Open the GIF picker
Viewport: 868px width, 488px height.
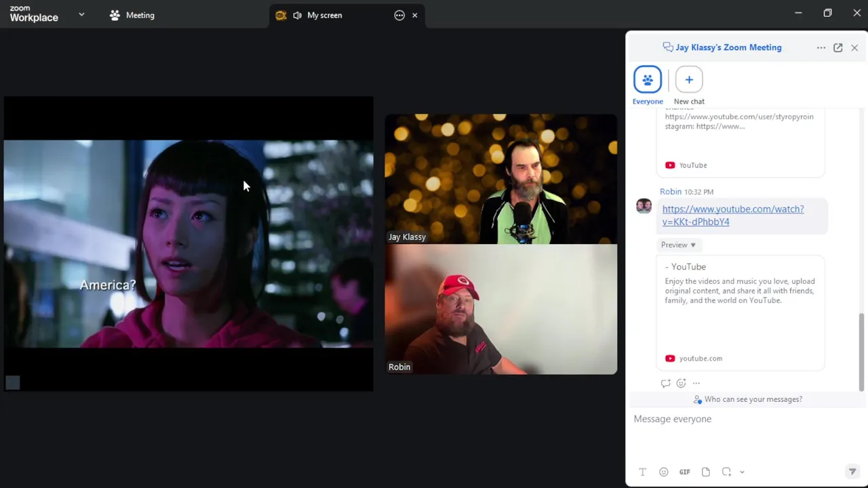tap(685, 472)
